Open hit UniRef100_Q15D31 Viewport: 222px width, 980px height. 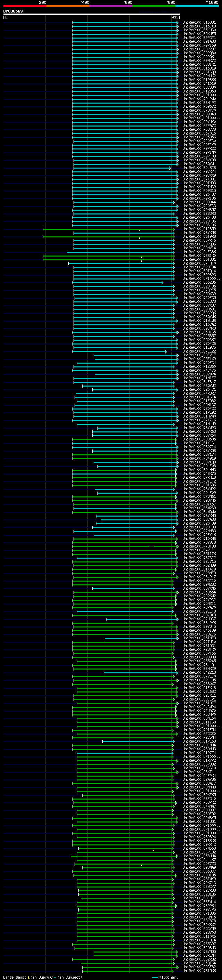coord(199,23)
